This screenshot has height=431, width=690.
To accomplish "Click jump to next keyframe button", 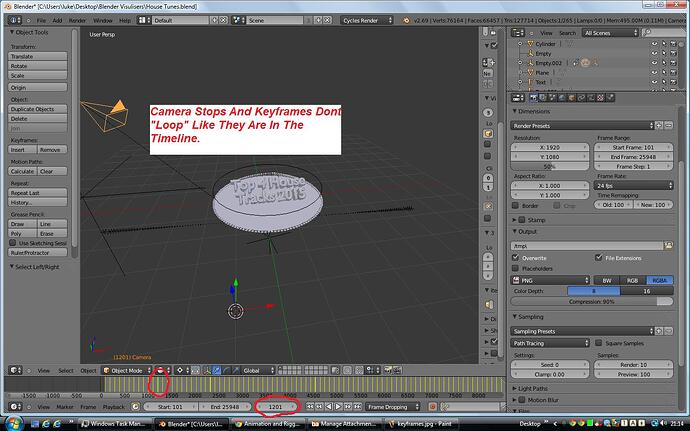I will coord(348,407).
